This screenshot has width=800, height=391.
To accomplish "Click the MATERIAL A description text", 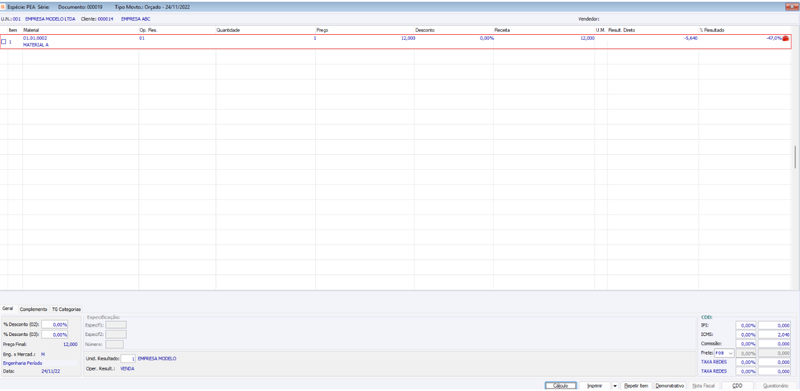I will click(36, 45).
